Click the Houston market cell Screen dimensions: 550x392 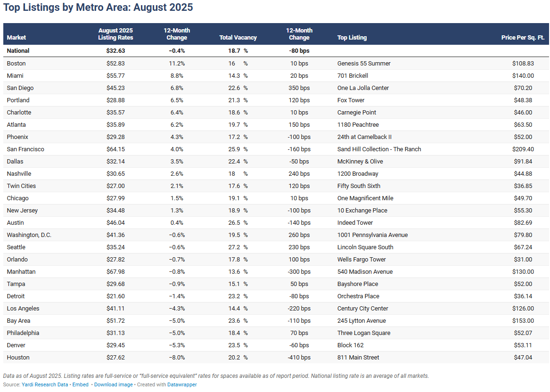18,358
